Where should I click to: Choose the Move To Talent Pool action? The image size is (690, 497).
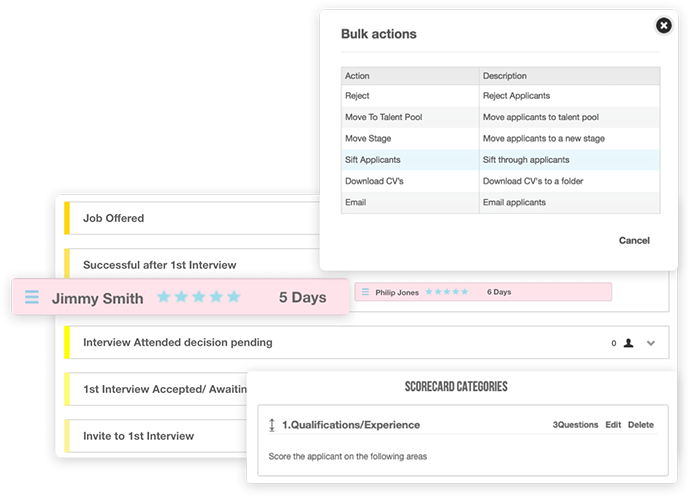pyautogui.click(x=500, y=117)
